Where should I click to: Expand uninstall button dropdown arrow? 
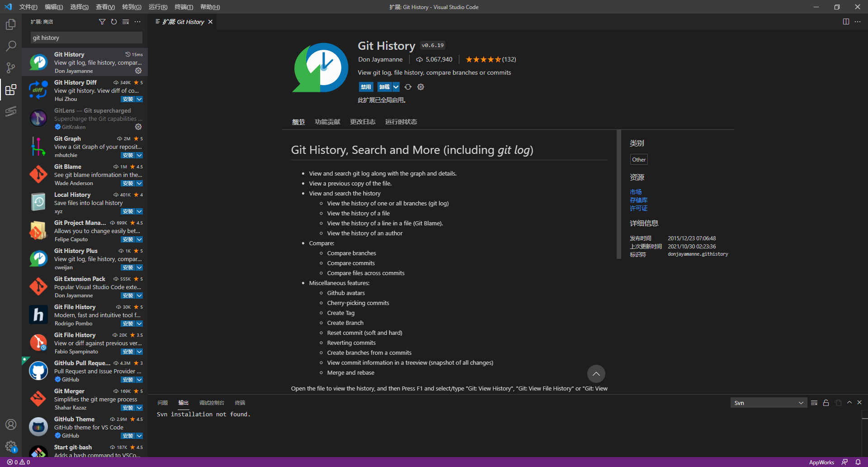(x=396, y=87)
